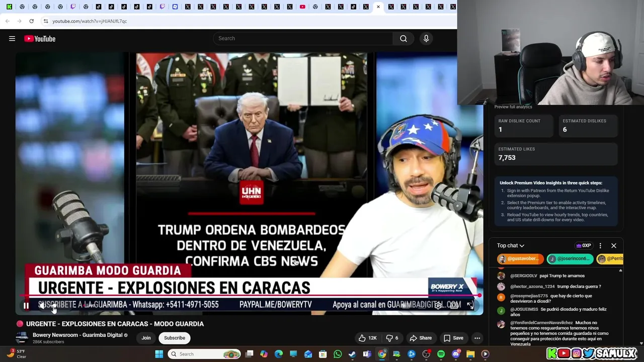Switch to the YouTube red-icon tab
The height and width of the screenshot is (362, 644).
click(x=302, y=7)
